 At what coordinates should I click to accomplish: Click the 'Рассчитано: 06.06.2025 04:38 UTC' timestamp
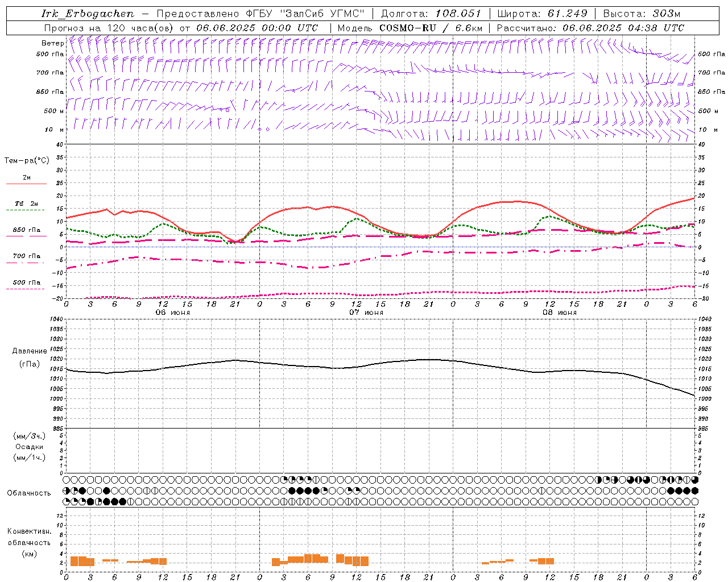click(590, 28)
